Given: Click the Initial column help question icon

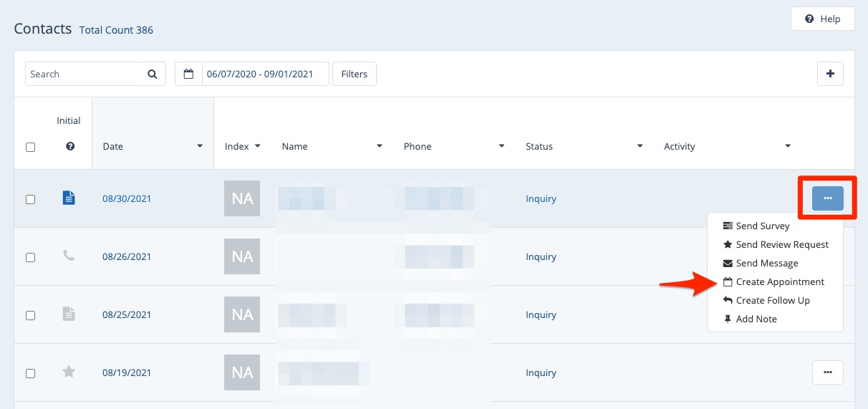Looking at the screenshot, I should click(x=70, y=146).
